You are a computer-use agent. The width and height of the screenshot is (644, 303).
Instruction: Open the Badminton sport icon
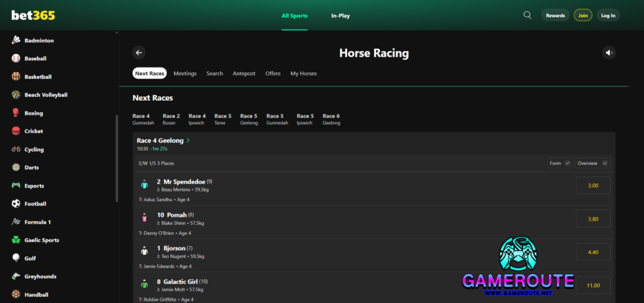tap(16, 40)
